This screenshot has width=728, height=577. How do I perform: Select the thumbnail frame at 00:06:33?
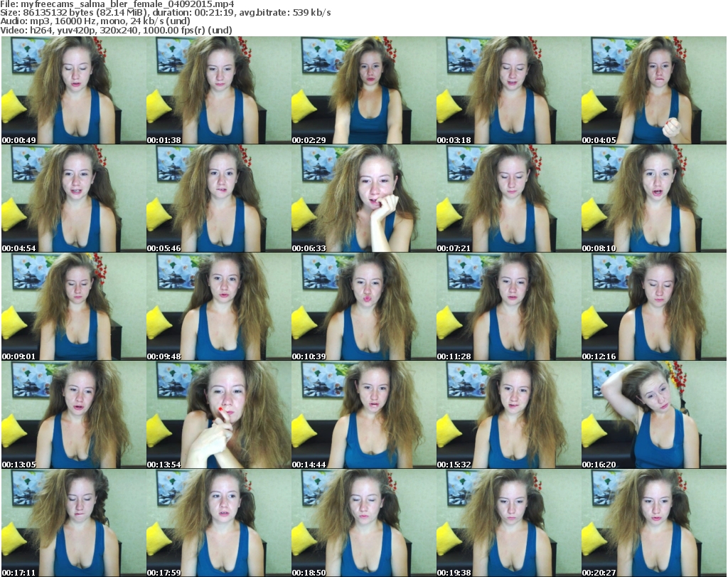(363, 198)
